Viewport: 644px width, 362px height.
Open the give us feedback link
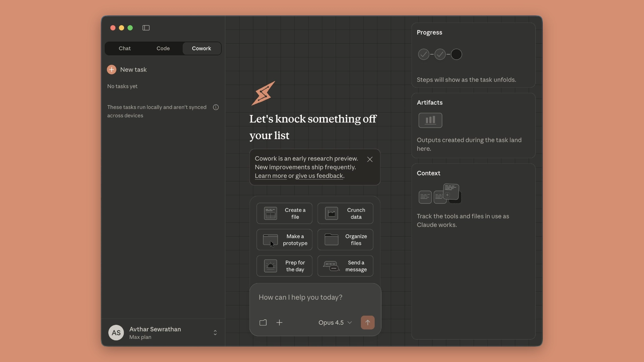(319, 176)
